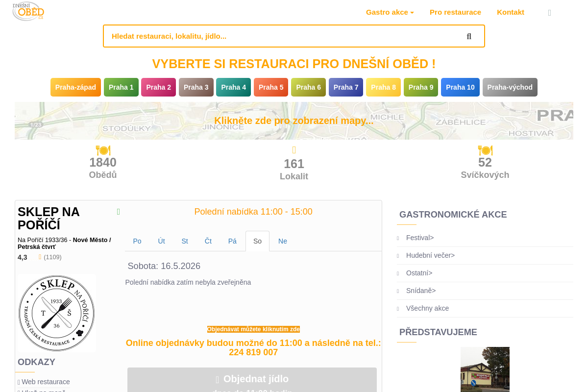Open the featured restaurant photo under Představujeme

[x=485, y=369]
